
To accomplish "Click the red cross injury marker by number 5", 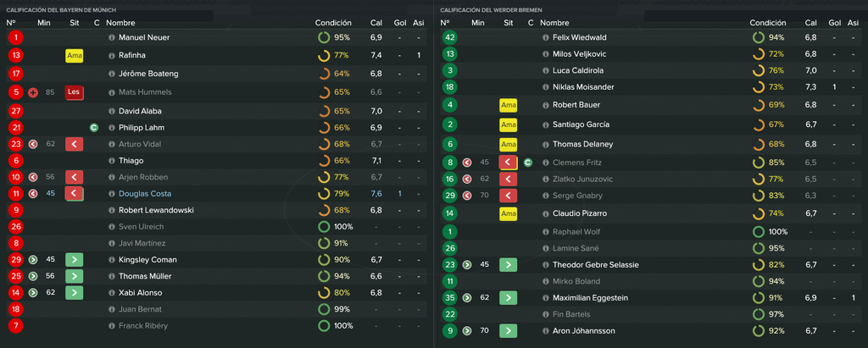I will coord(33,92).
